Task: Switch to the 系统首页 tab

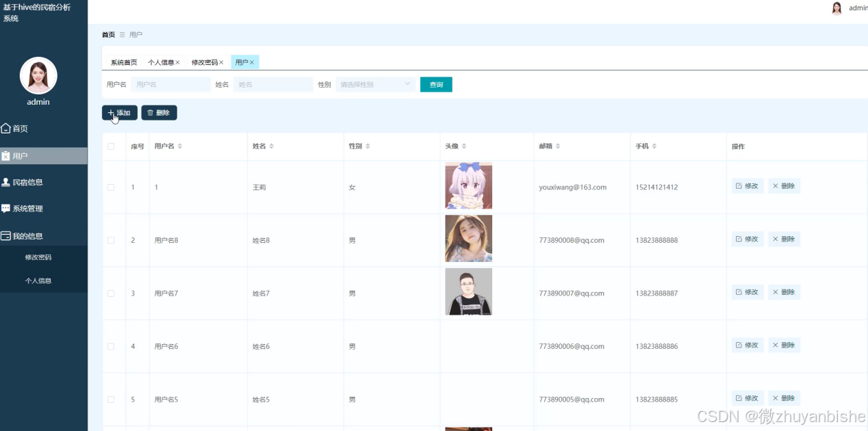Action: [x=123, y=62]
